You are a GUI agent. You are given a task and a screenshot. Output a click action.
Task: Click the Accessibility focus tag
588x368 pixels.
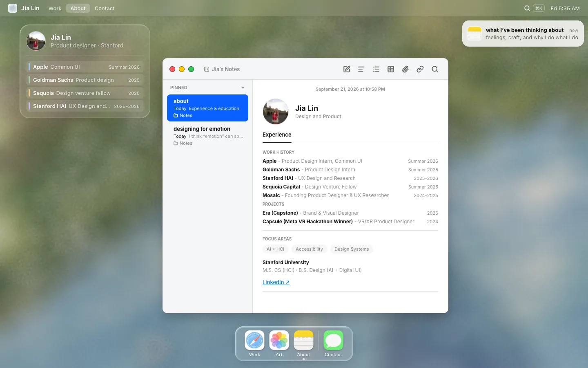tap(309, 249)
